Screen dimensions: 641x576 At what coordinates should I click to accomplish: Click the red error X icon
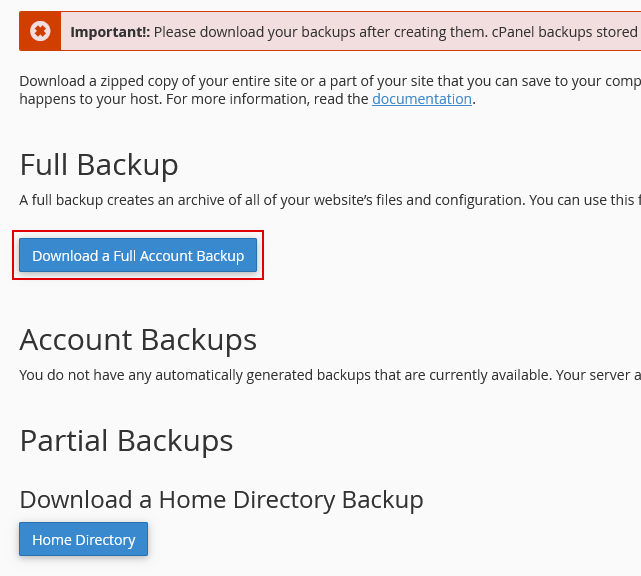(40, 32)
